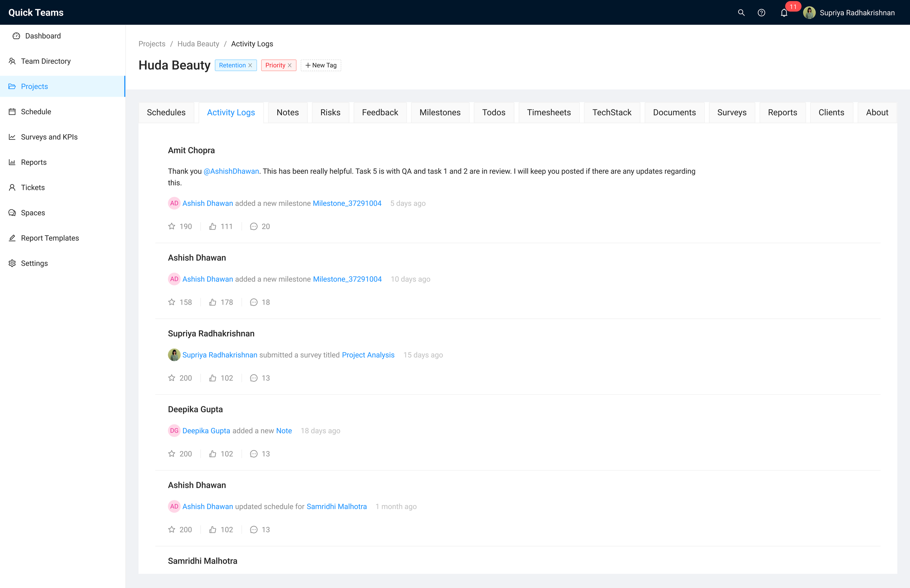This screenshot has height=588, width=910.
Task: Click the search magnifier icon in header
Action: tap(741, 13)
